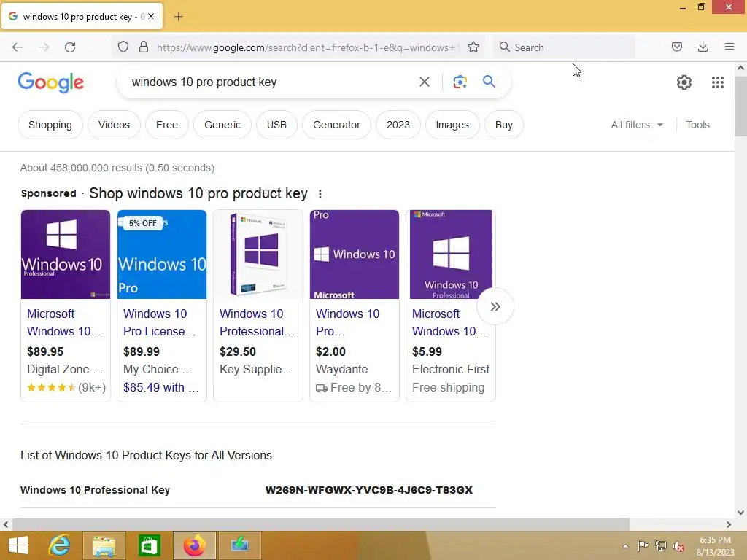
Task: Open Google quick settings gear
Action: [684, 82]
